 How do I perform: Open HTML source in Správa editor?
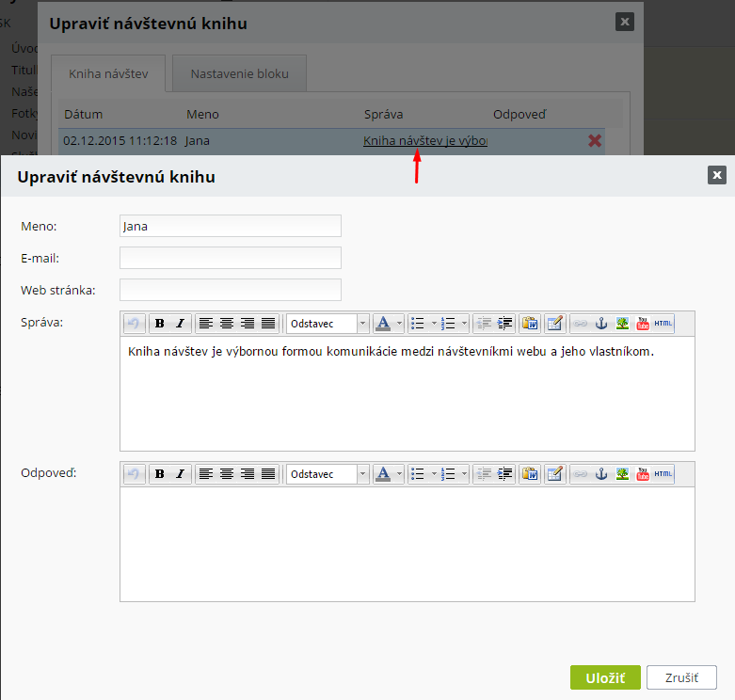pyautogui.click(x=663, y=324)
